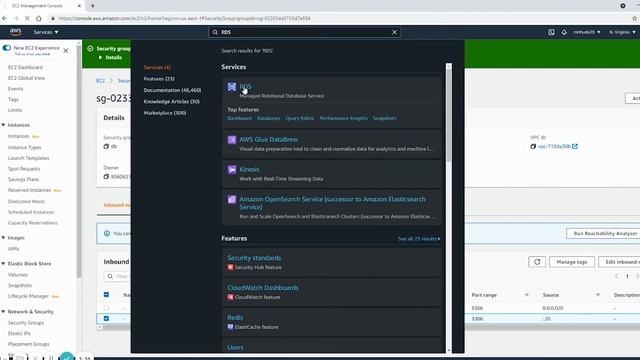Refresh the inbound rules list
640x360 pixels.
point(537,262)
